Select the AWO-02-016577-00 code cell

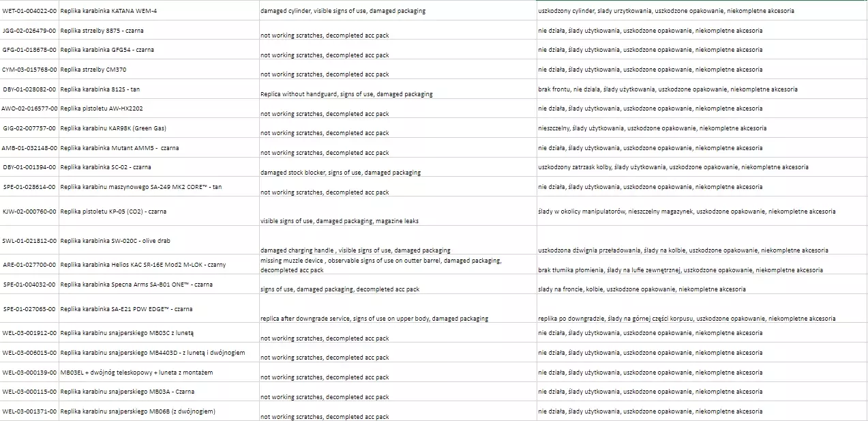29,108
